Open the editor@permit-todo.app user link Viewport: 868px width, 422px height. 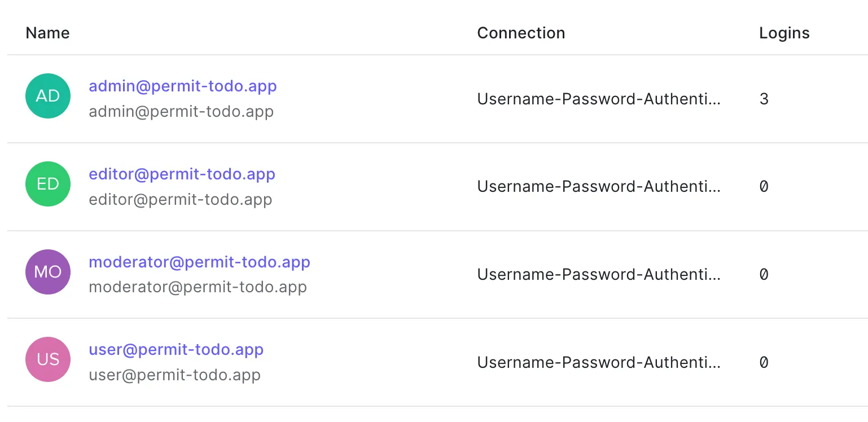pos(182,174)
